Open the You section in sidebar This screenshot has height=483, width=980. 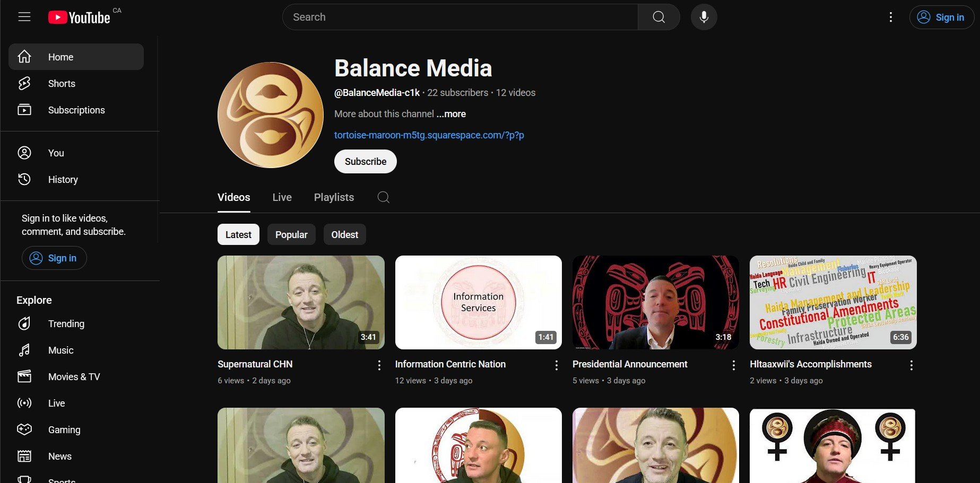(76, 153)
